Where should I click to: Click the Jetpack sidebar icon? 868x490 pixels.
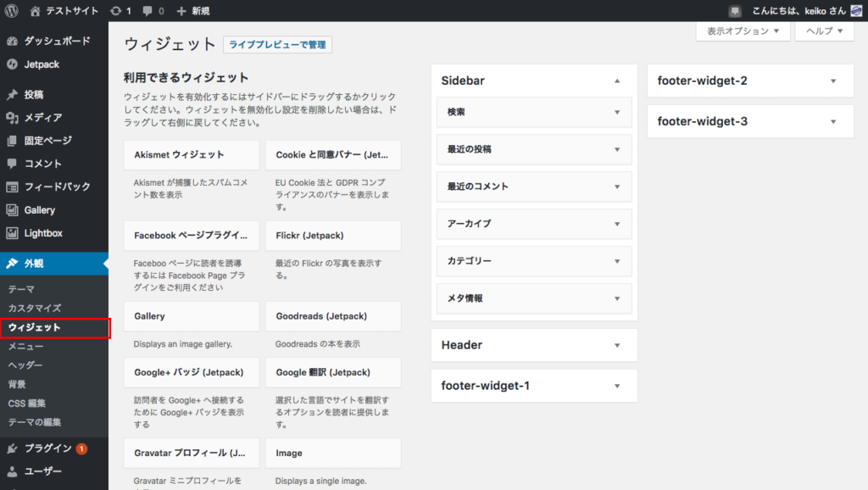point(12,64)
